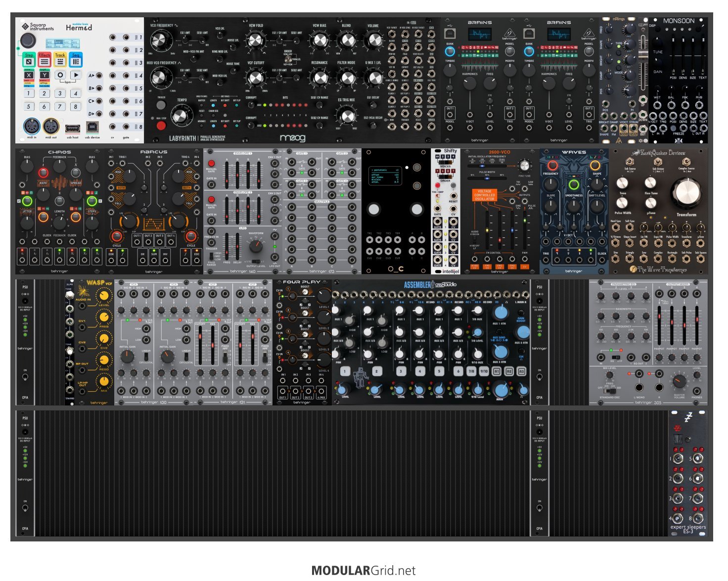This screenshot has width=728, height=581.
Task: Click the VCW FOLD knob on Labyrinth
Action: (x=256, y=41)
